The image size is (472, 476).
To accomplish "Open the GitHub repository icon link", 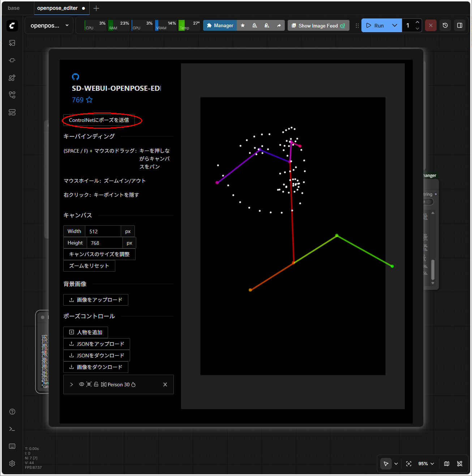I will [x=76, y=77].
